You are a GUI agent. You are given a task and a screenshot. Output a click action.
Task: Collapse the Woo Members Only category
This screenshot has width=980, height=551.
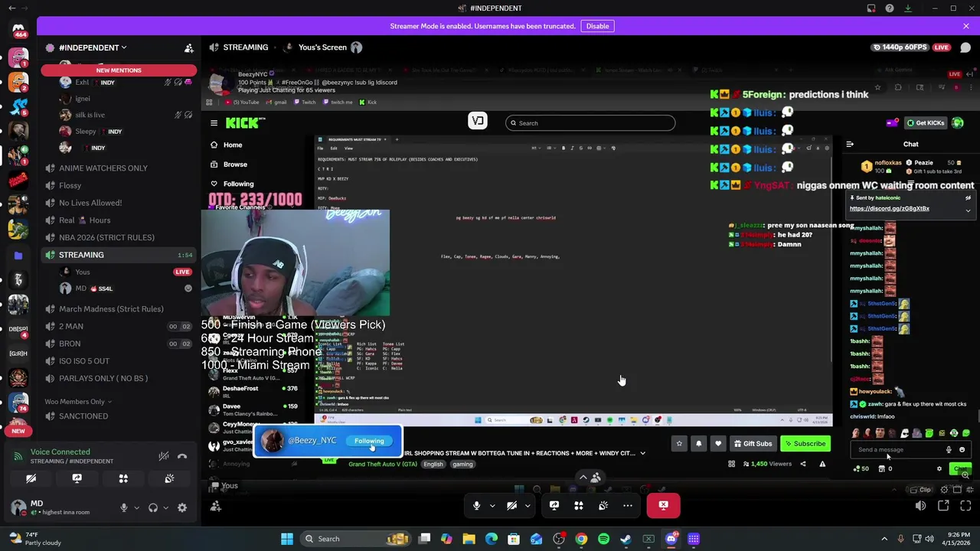[x=78, y=402]
